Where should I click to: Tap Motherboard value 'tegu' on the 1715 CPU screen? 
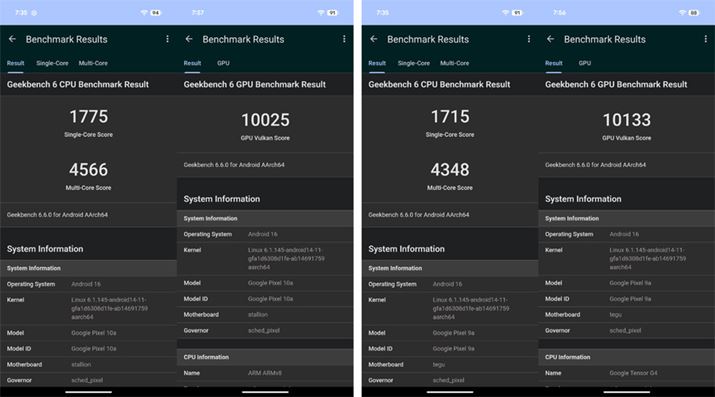tap(439, 365)
